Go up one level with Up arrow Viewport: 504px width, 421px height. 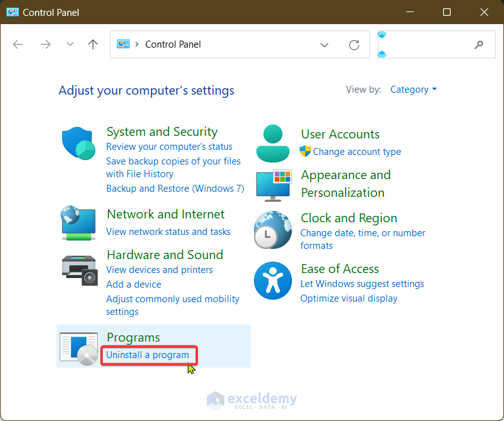tap(93, 44)
